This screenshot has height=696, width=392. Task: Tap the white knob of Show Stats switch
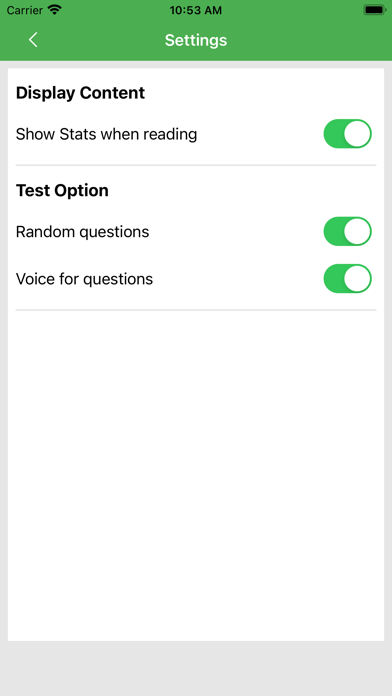[x=357, y=134]
